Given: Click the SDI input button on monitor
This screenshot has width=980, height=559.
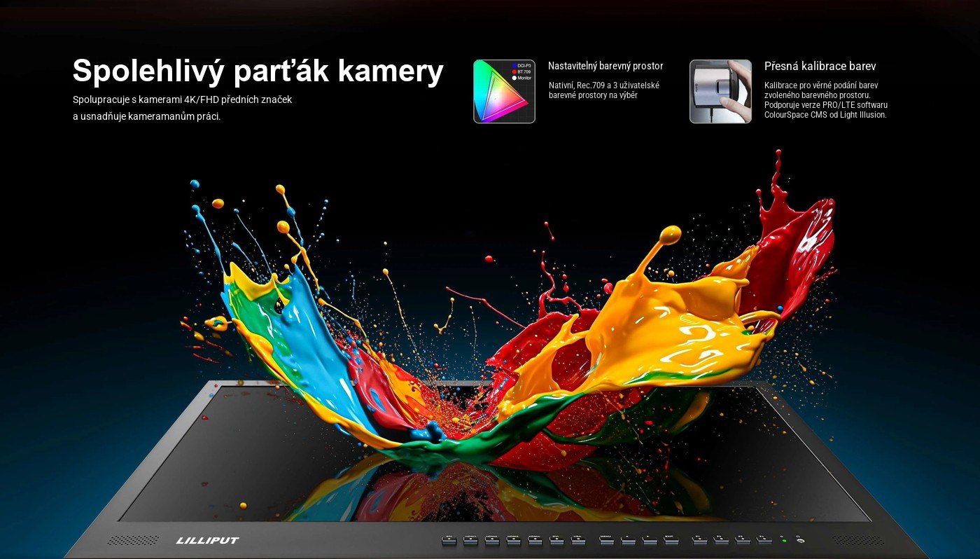Looking at the screenshot, I should click(x=449, y=540).
